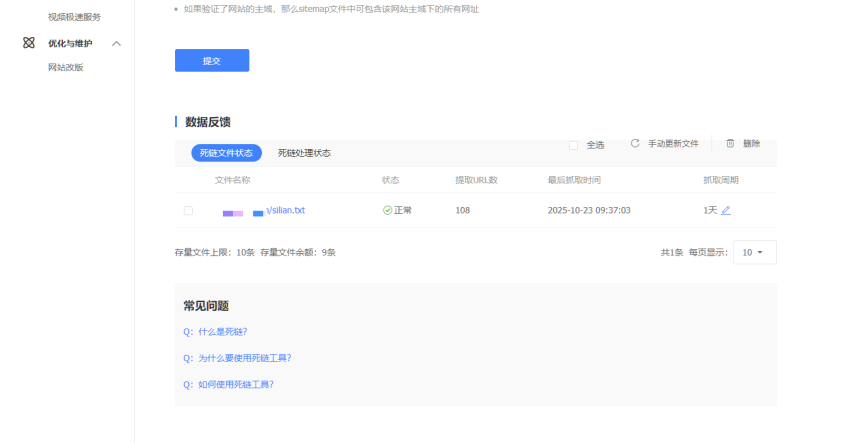Click the 手动更新文件 text button
This screenshot has width=850, height=443.
pyautogui.click(x=673, y=144)
